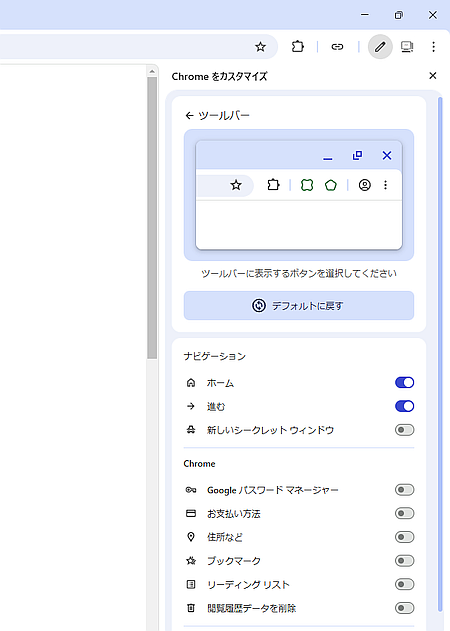The height and width of the screenshot is (631, 450).
Task: Enable Google パスワード マネージャー toggle
Action: coord(405,490)
